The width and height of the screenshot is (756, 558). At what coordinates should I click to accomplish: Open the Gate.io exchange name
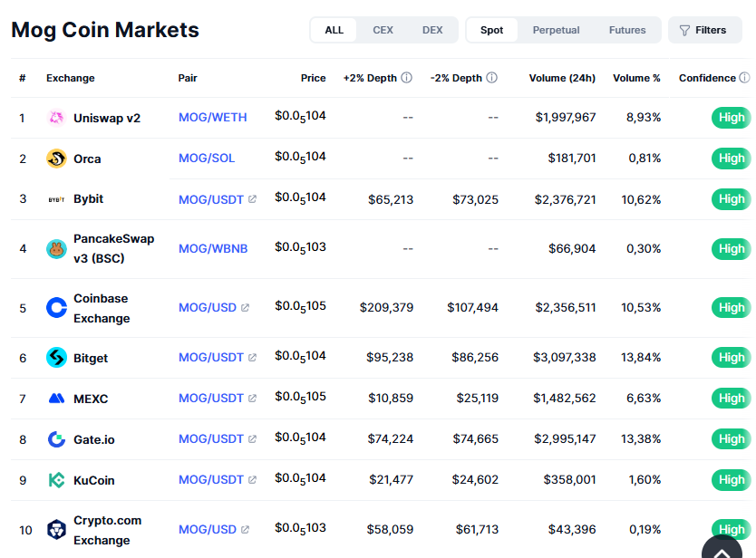pos(94,439)
